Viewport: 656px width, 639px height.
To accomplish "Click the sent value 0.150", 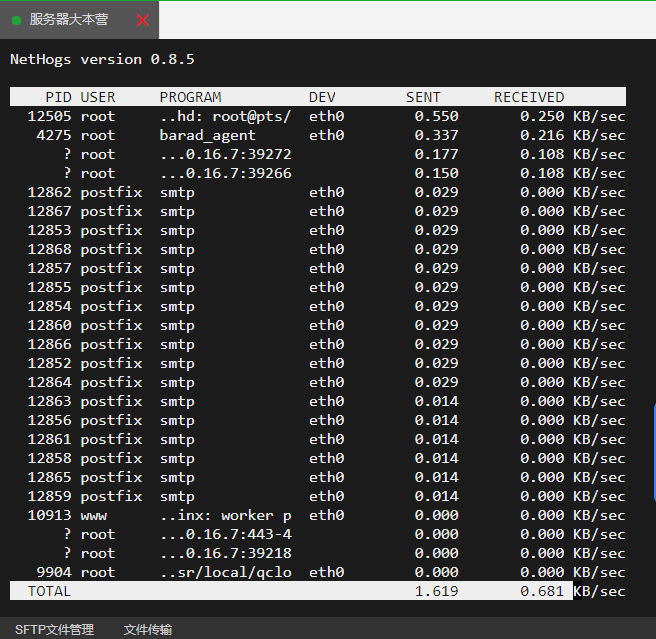I will [436, 173].
